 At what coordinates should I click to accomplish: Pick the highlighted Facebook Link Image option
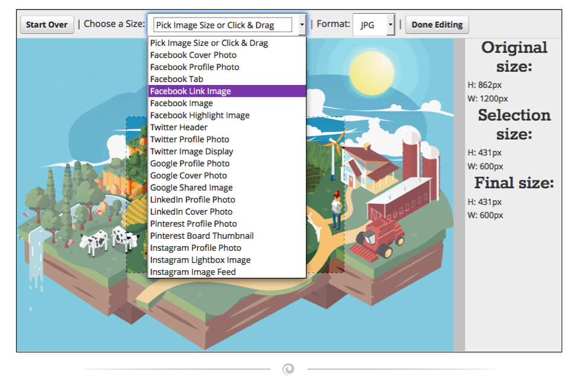pos(227,91)
